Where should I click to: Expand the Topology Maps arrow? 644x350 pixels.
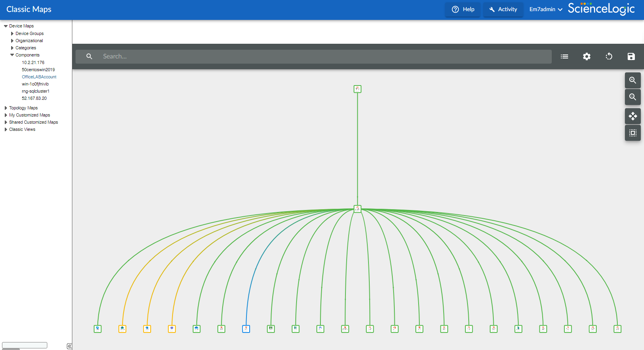pyautogui.click(x=6, y=108)
